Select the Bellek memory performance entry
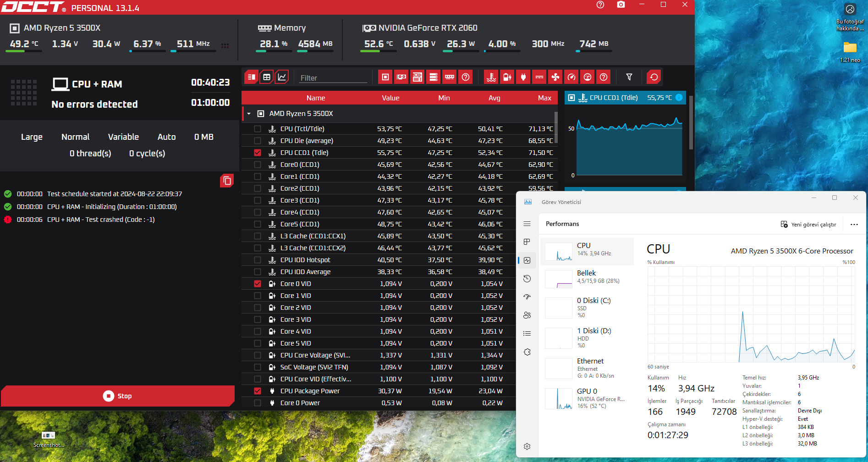The width and height of the screenshot is (868, 462). point(587,279)
